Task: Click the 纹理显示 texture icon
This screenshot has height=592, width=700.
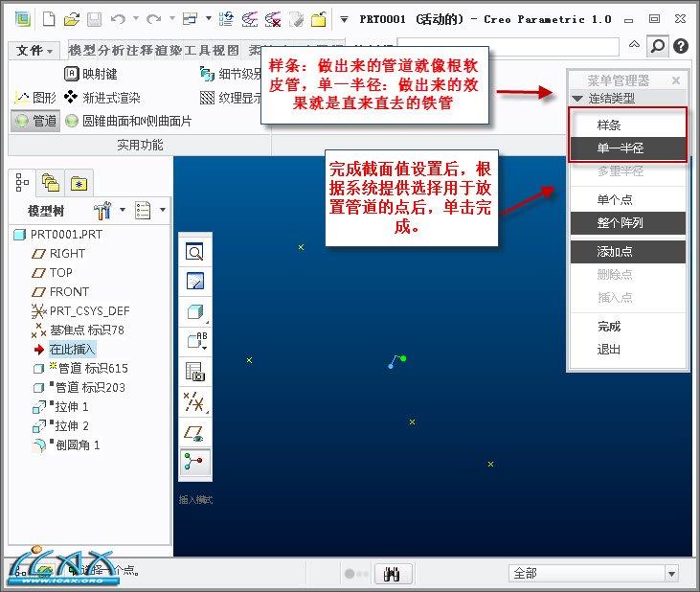Action: click(x=207, y=98)
